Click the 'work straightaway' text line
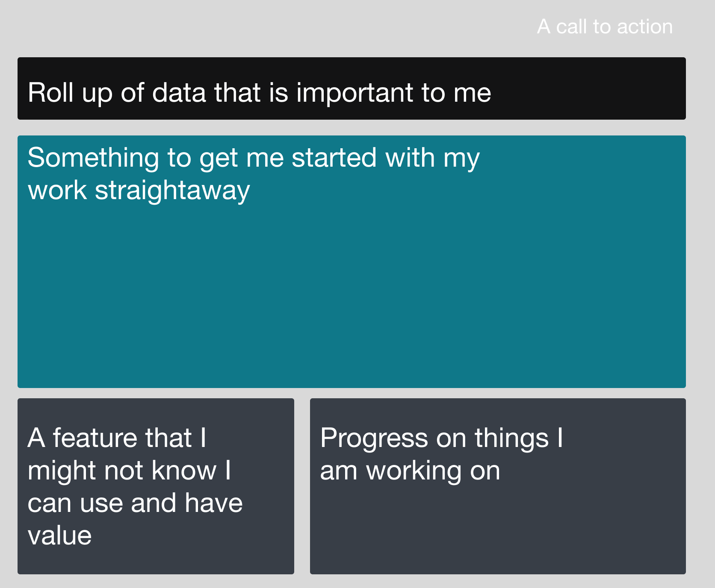The width and height of the screenshot is (715, 588). point(139,191)
